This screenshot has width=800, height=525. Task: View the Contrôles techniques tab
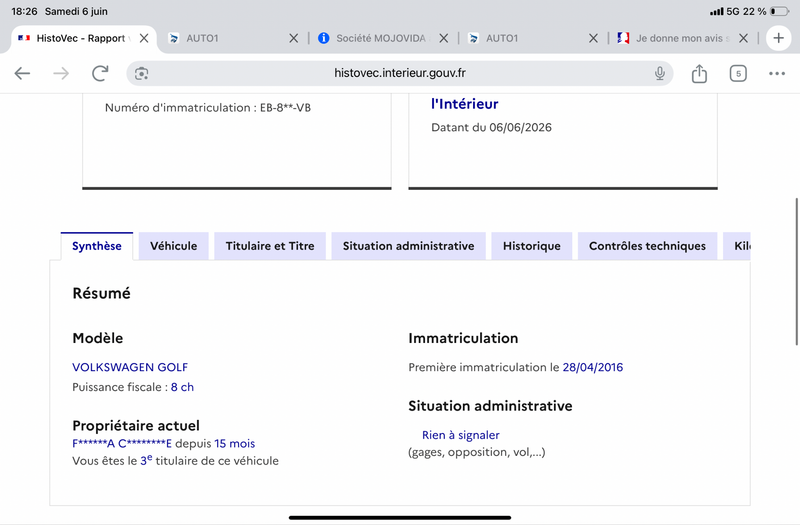[x=647, y=246]
